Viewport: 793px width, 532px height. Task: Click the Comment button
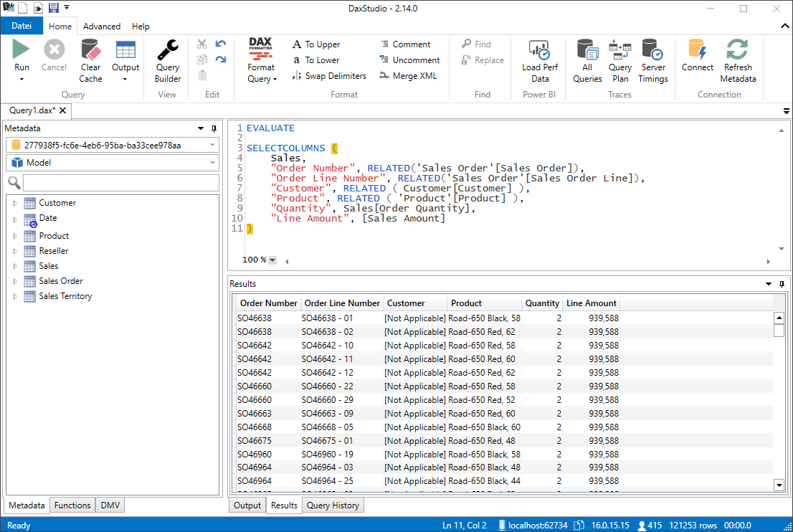(x=405, y=44)
